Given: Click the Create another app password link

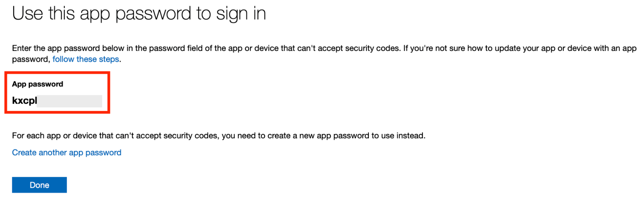Looking at the screenshot, I should [x=66, y=152].
